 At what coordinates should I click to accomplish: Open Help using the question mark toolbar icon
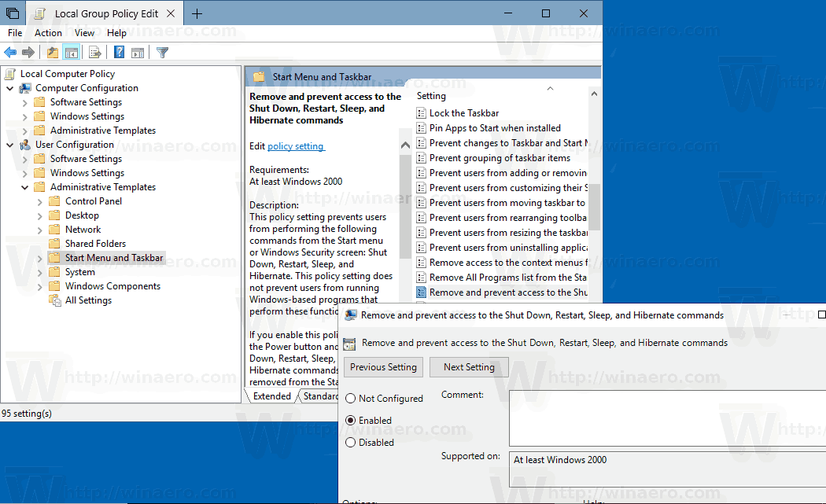(118, 53)
